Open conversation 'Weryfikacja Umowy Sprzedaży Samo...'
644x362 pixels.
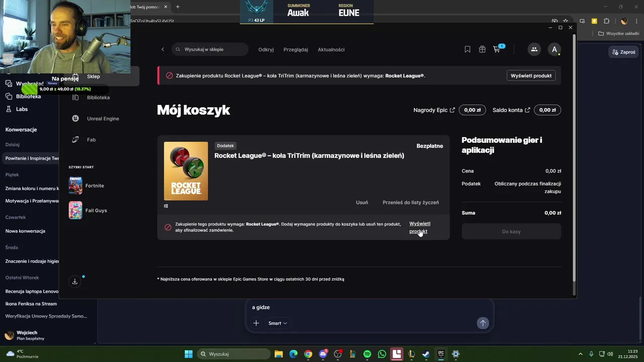(46, 316)
